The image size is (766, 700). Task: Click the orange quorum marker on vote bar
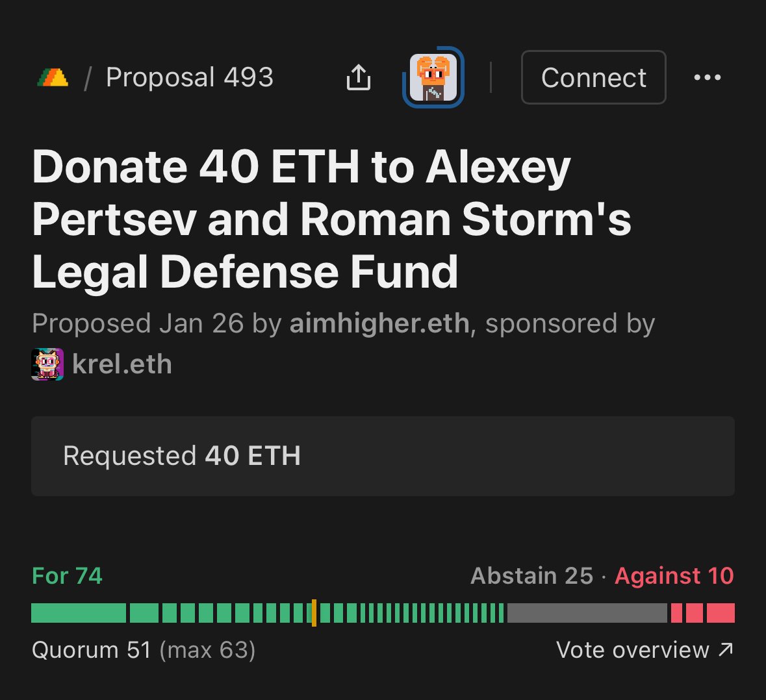pos(314,613)
